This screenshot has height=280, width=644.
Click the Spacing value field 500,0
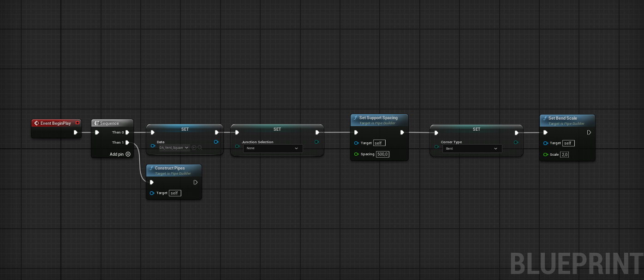coord(382,154)
